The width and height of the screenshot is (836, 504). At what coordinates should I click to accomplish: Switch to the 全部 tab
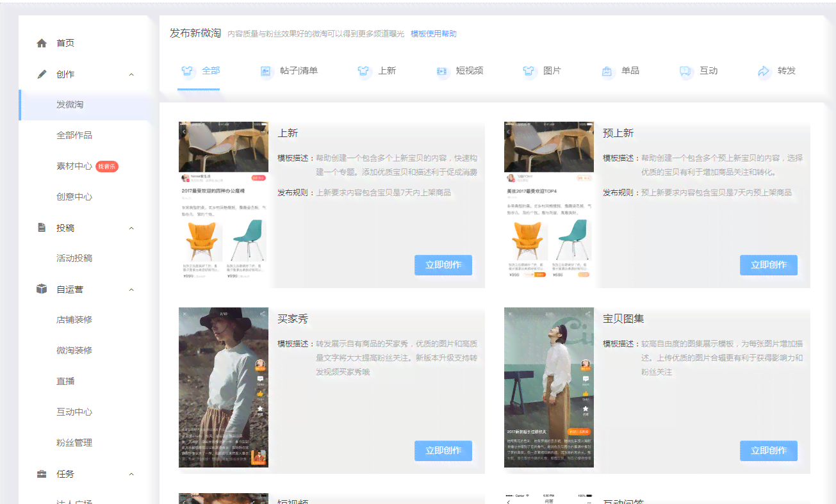click(x=199, y=71)
